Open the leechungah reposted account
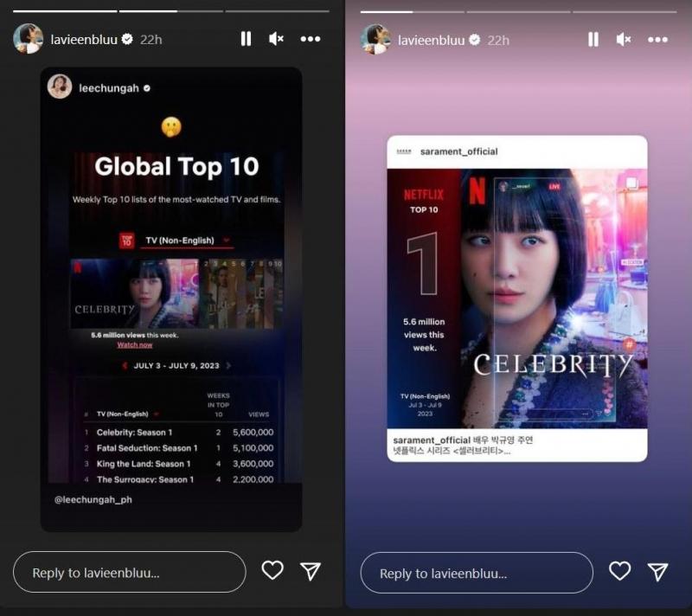Screen dimensions: 692x616 tap(108, 87)
